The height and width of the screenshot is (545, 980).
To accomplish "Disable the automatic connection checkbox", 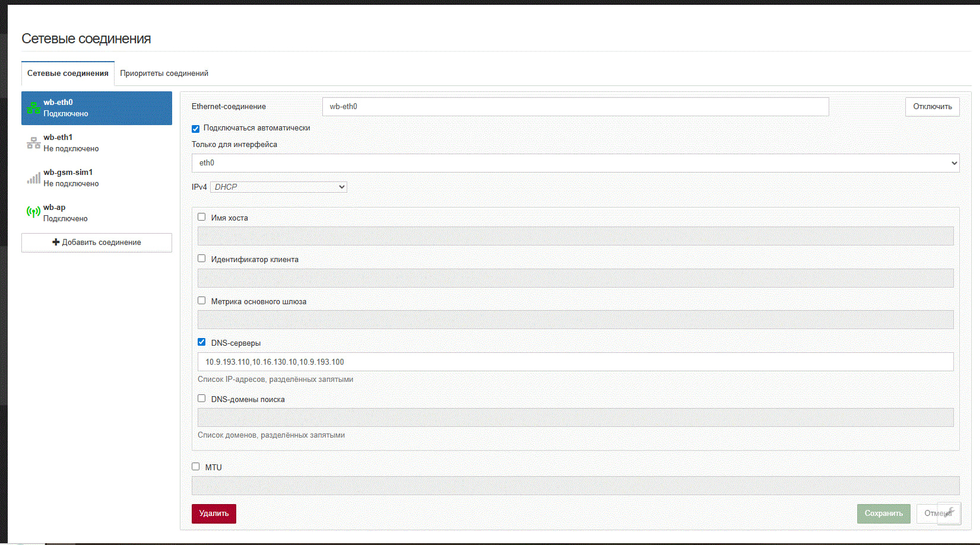I will click(x=196, y=129).
